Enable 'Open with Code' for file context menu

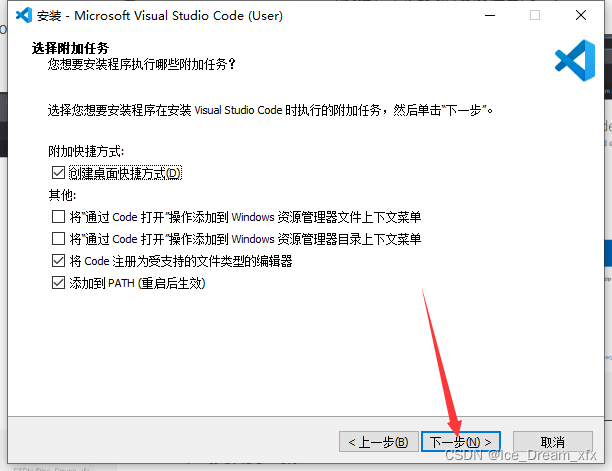tap(59, 217)
